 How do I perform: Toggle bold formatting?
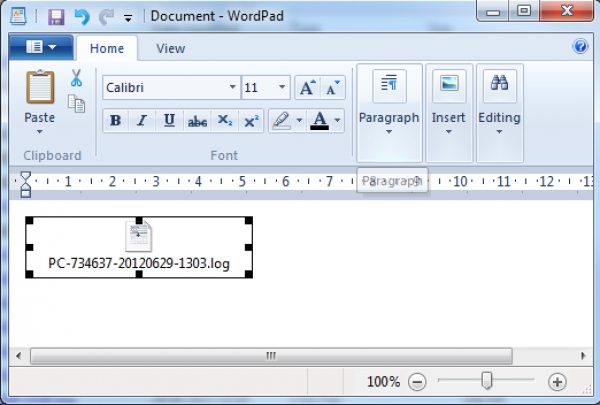coord(116,121)
